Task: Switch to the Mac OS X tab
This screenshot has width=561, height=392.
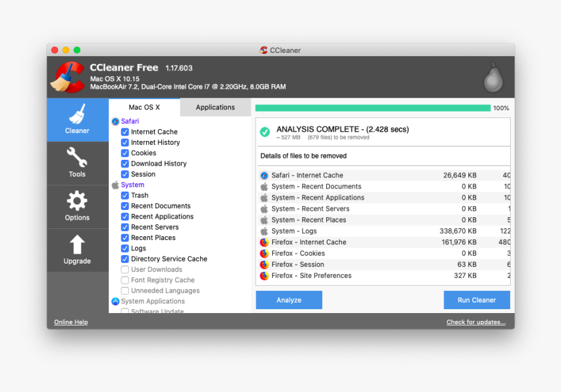Action: point(144,108)
